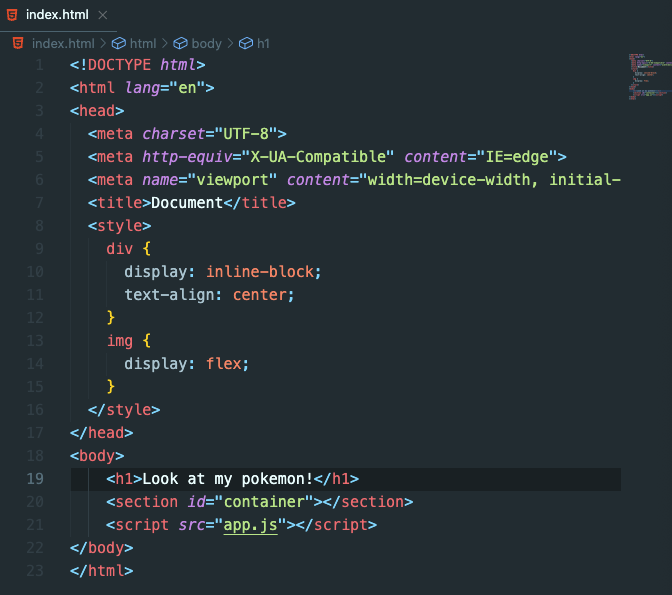Click the "Look at my pokemon!" heading text

pyautogui.click(x=228, y=479)
